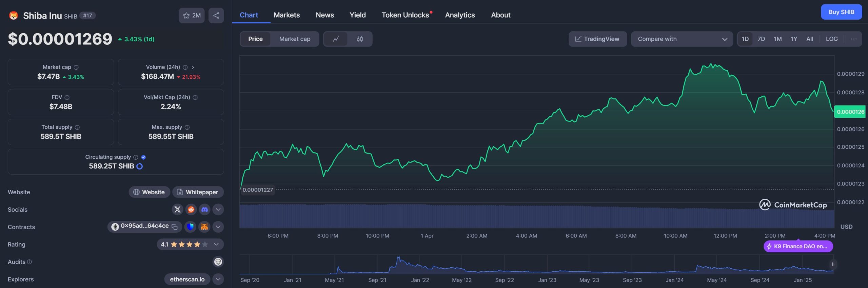The width and height of the screenshot is (868, 288).
Task: Open the Chart tab
Action: (x=249, y=15)
